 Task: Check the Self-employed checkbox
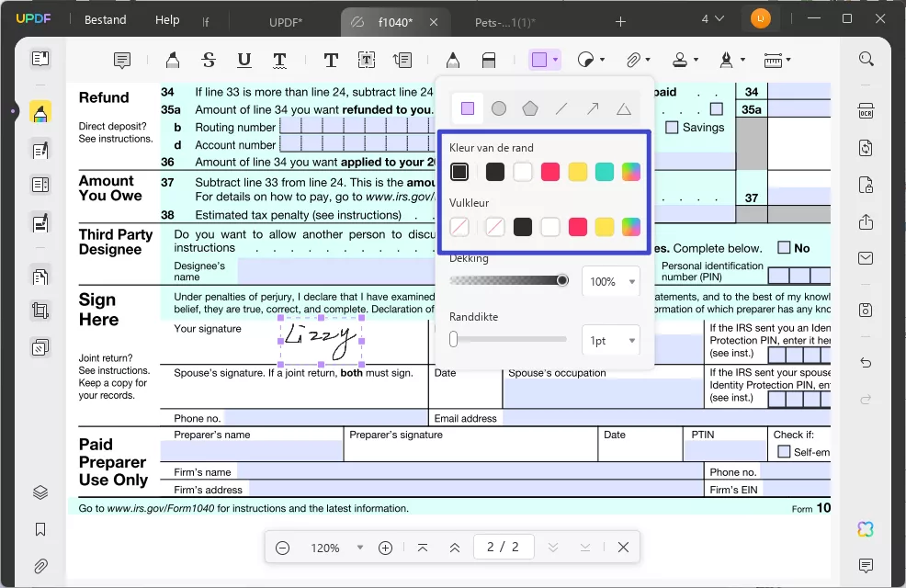[x=784, y=452]
